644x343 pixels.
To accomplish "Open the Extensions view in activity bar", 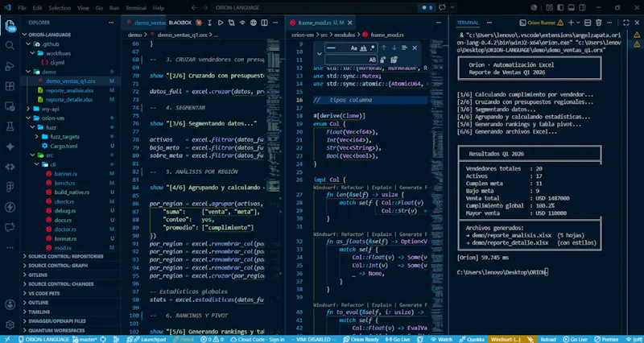I will tap(10, 86).
